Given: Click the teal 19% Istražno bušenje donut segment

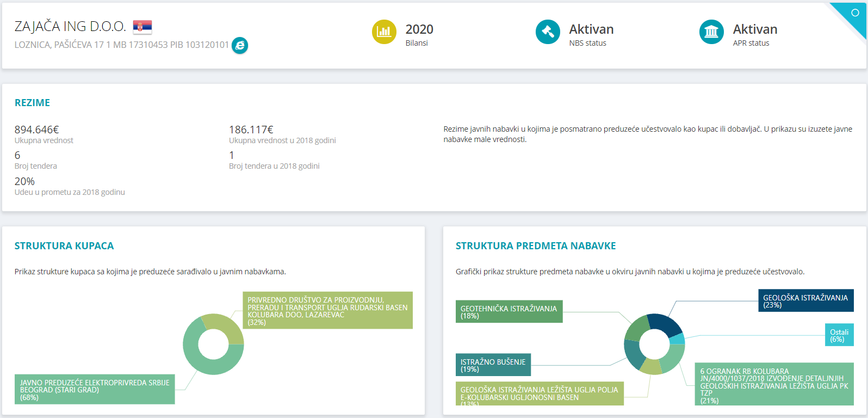Looking at the screenshot, I should coord(632,354).
